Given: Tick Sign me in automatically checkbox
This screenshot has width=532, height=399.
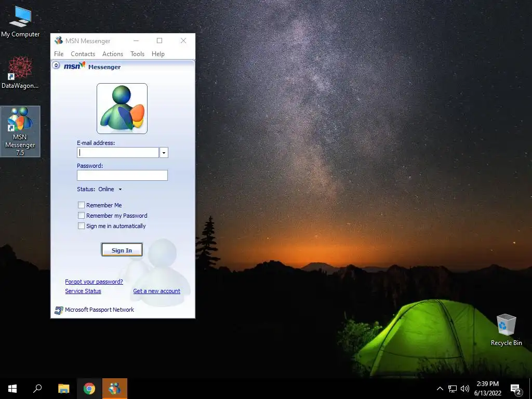Looking at the screenshot, I should [x=81, y=226].
